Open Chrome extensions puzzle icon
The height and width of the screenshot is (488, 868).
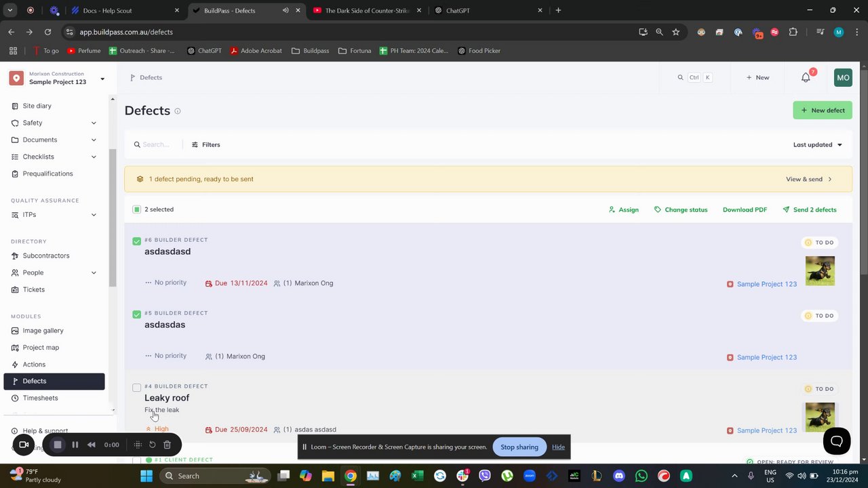coord(793,32)
